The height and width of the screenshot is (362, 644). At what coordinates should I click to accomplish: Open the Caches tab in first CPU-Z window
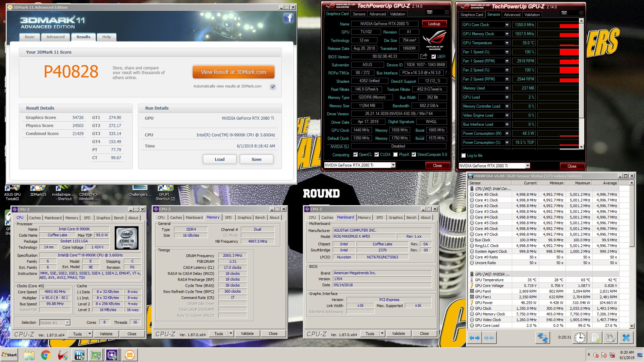coord(35,218)
